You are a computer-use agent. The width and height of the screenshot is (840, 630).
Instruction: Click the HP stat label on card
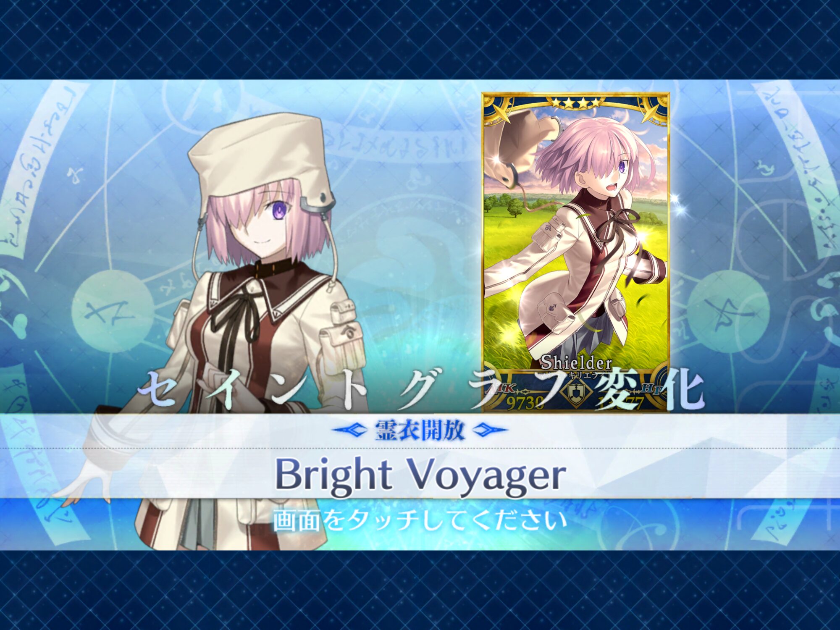point(652,389)
